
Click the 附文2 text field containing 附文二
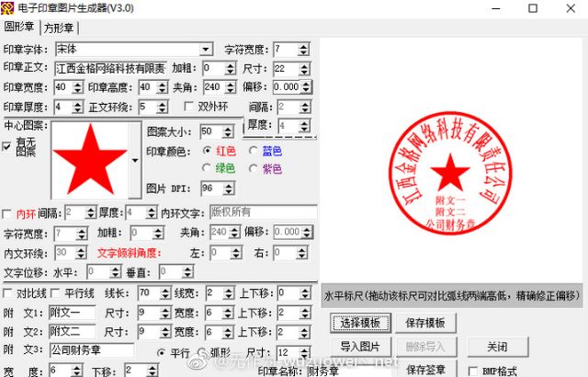[x=73, y=332]
